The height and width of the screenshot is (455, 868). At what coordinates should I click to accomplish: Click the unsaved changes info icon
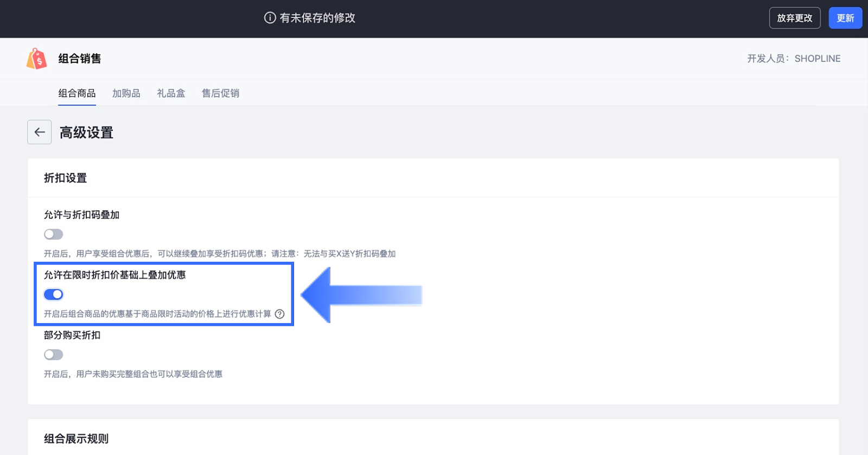pyautogui.click(x=270, y=18)
